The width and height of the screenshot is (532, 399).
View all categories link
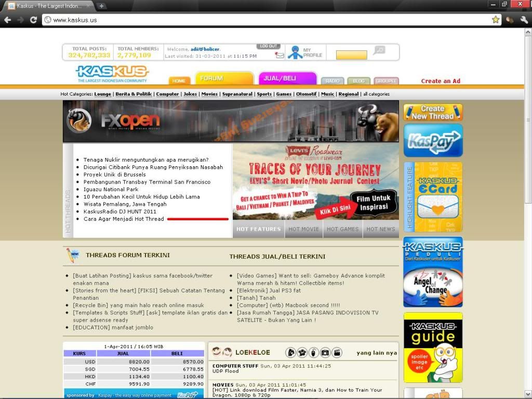tap(376, 94)
